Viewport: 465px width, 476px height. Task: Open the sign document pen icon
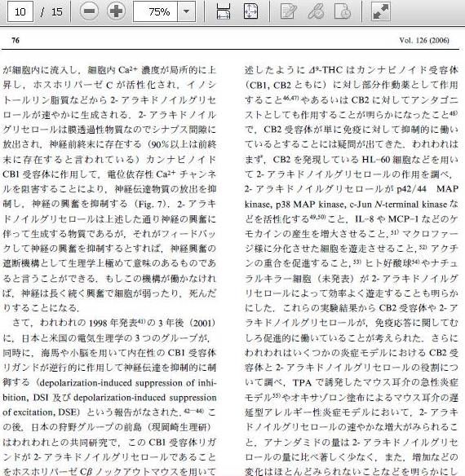[316, 11]
